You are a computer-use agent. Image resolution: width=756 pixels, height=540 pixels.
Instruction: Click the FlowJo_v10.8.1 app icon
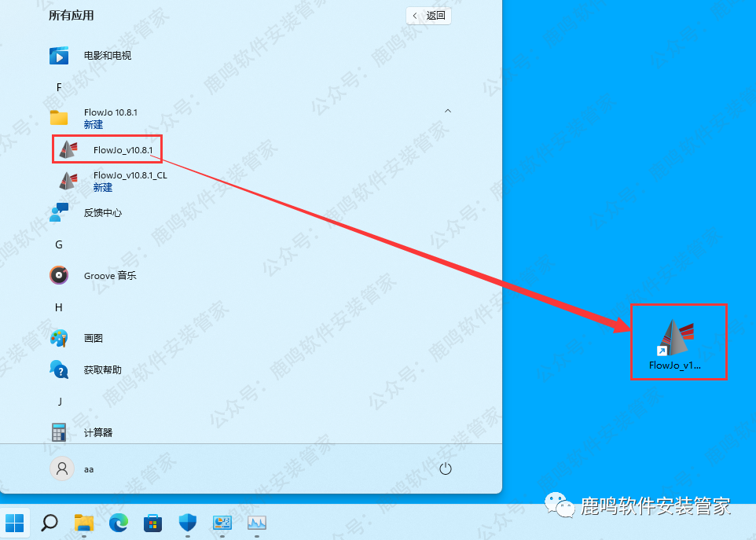[68, 149]
